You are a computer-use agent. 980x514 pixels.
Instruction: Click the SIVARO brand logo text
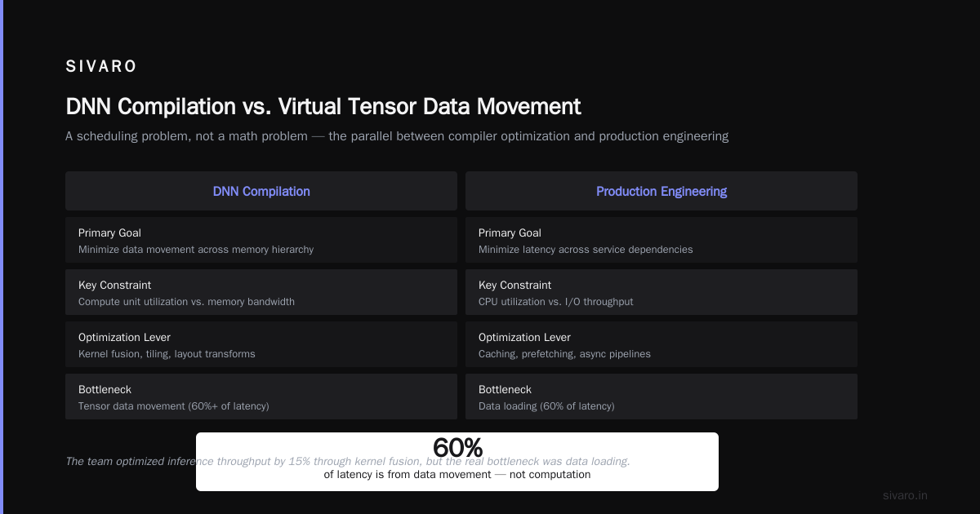click(x=101, y=67)
